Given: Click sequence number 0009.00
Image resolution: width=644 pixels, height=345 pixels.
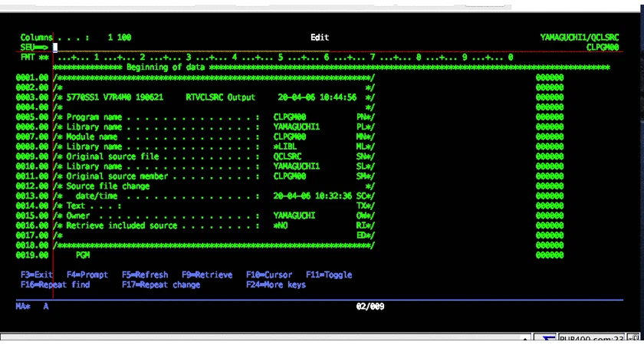Looking at the screenshot, I should coord(32,156).
